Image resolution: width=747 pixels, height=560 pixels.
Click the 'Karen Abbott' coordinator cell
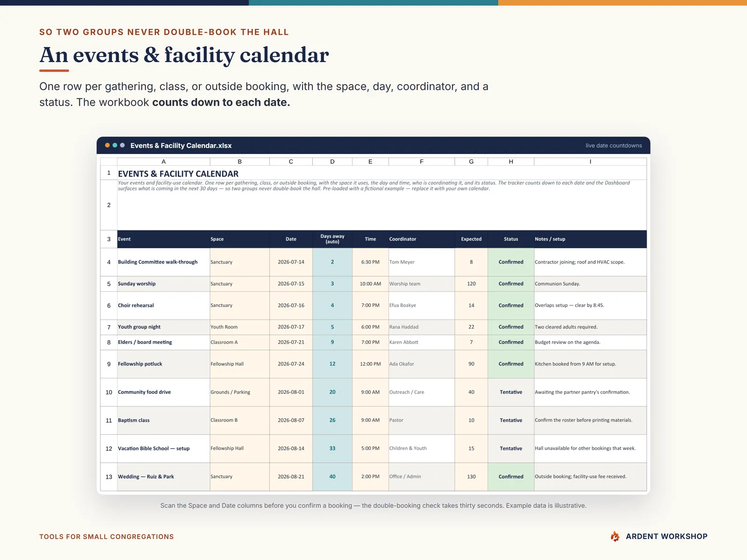click(x=422, y=343)
